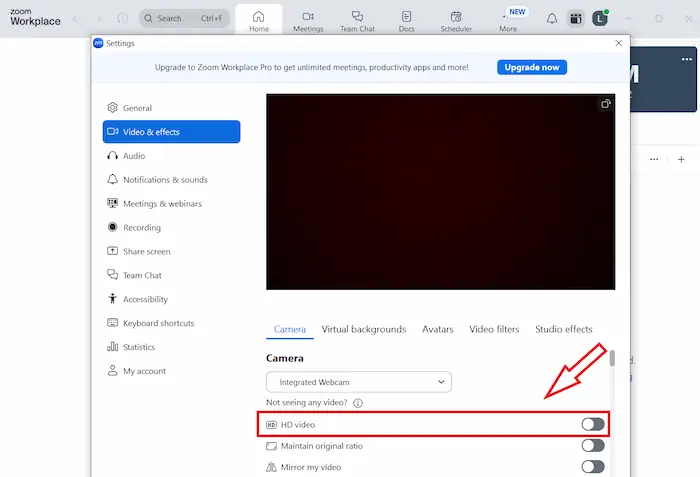Switch to the Virtual backgrounds tab
The width and height of the screenshot is (700, 477).
point(363,329)
